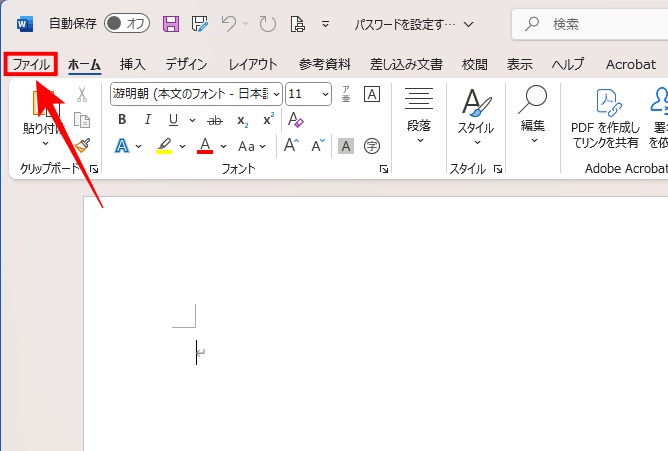668x451 pixels.
Task: Click the print preview document icon
Action: [297, 24]
